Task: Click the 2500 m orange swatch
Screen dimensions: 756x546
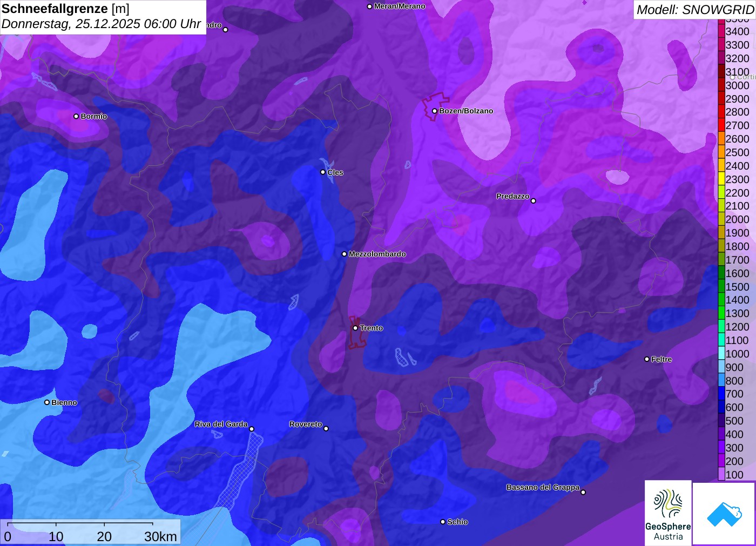Action: click(x=721, y=152)
